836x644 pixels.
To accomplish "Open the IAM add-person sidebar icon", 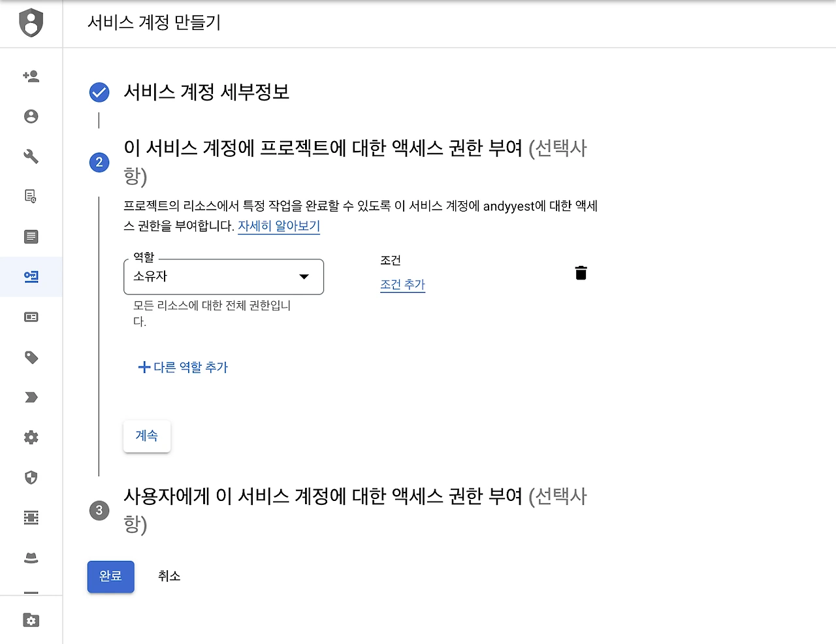I will (31, 76).
